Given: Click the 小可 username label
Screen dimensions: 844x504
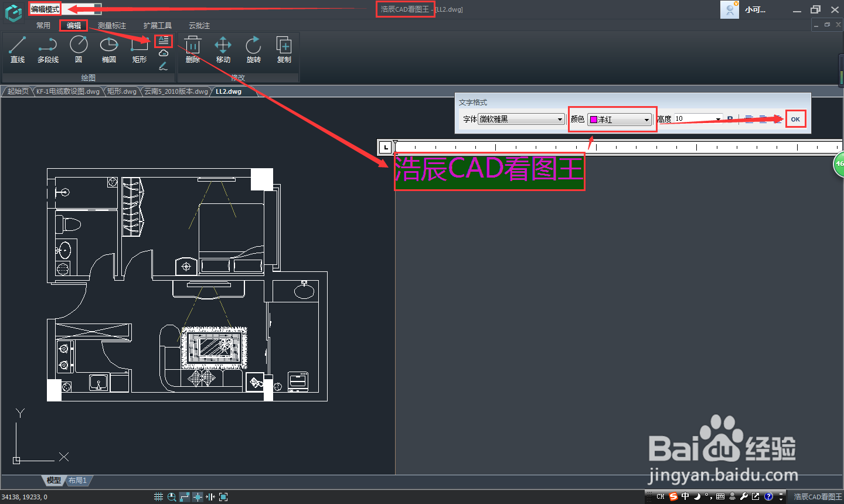Looking at the screenshot, I should tap(755, 10).
